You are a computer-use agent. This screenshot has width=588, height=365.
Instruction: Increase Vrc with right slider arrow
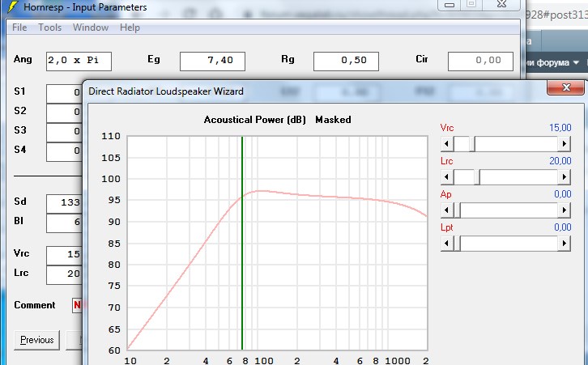click(x=565, y=144)
